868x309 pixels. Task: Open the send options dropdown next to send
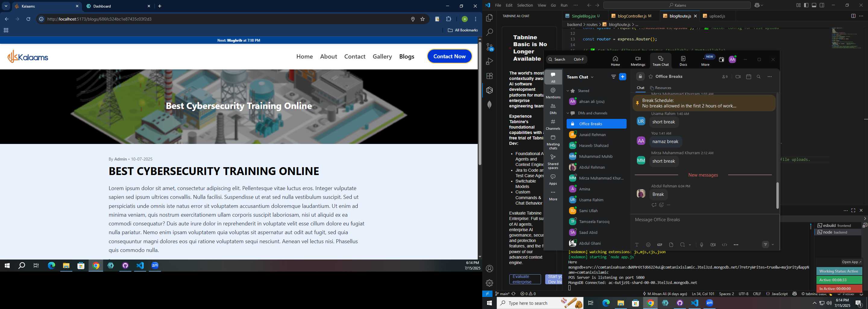[x=773, y=245]
